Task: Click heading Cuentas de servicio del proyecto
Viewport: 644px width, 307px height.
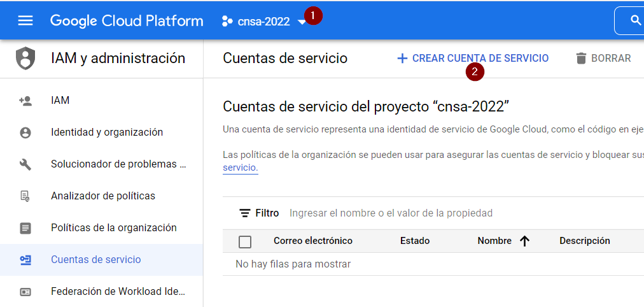Action: click(366, 106)
